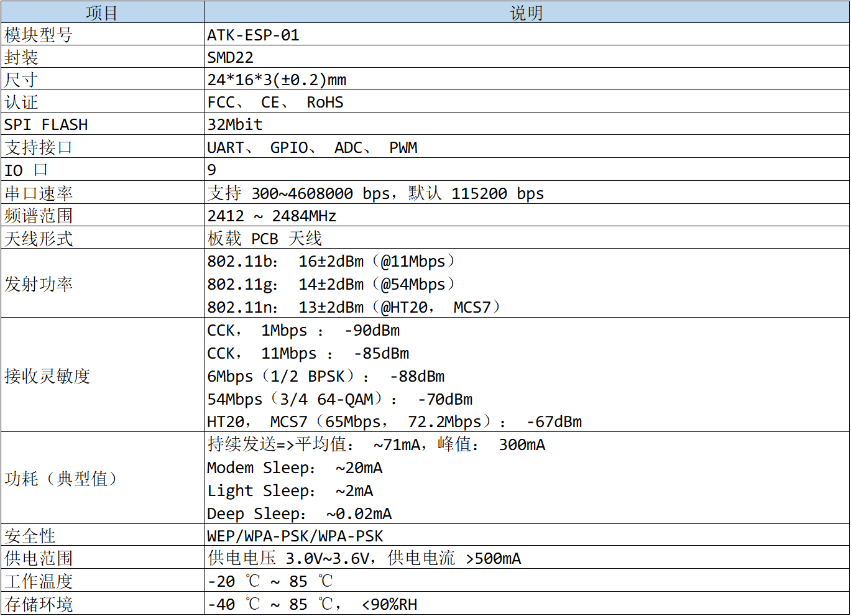
Task: Select the SPI FLASH row label
Action: (x=46, y=125)
